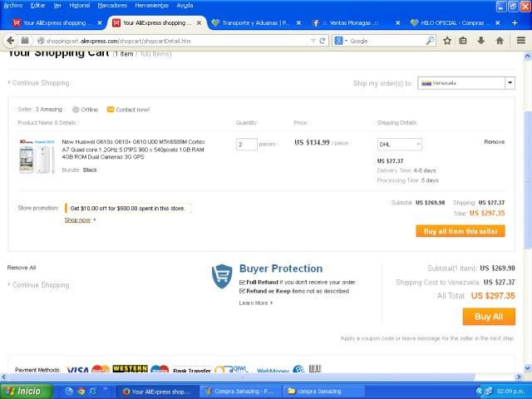Open the Historial menu
532x399 pixels.
[80, 6]
